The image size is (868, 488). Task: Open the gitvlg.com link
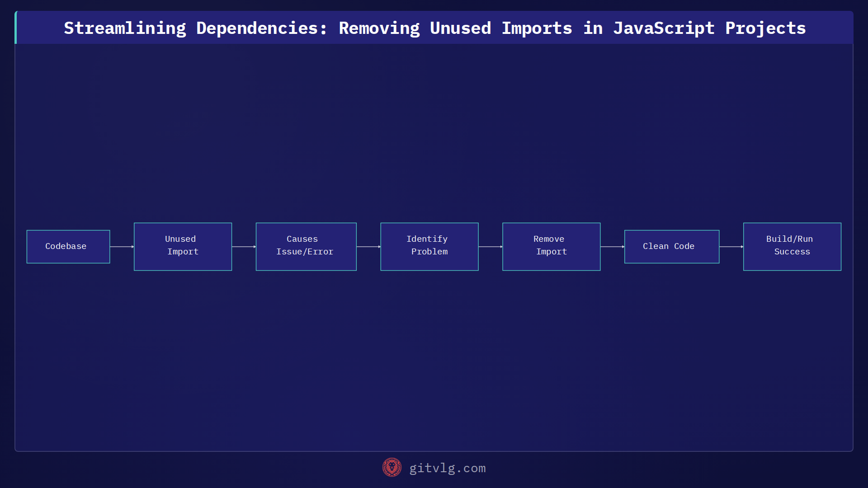(x=448, y=468)
